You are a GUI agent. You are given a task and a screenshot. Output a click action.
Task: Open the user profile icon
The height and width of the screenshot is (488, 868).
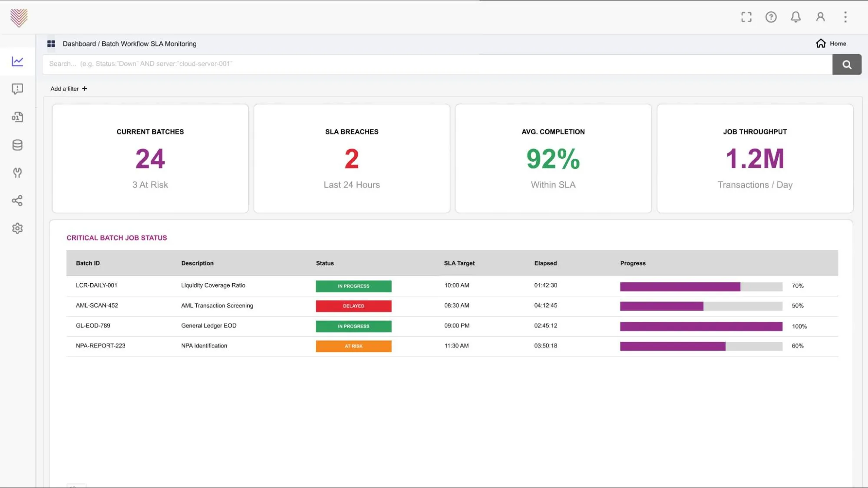click(820, 17)
